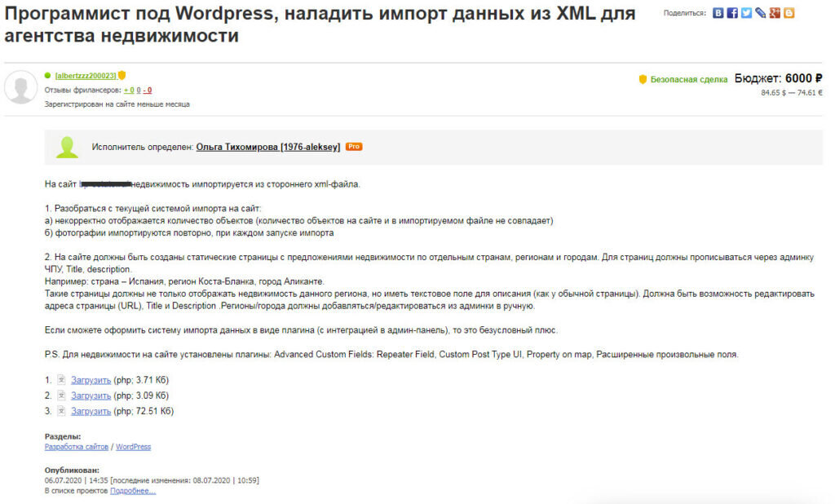835x504 pixels.
Task: Share via LiveJournal pencil icon
Action: click(761, 13)
